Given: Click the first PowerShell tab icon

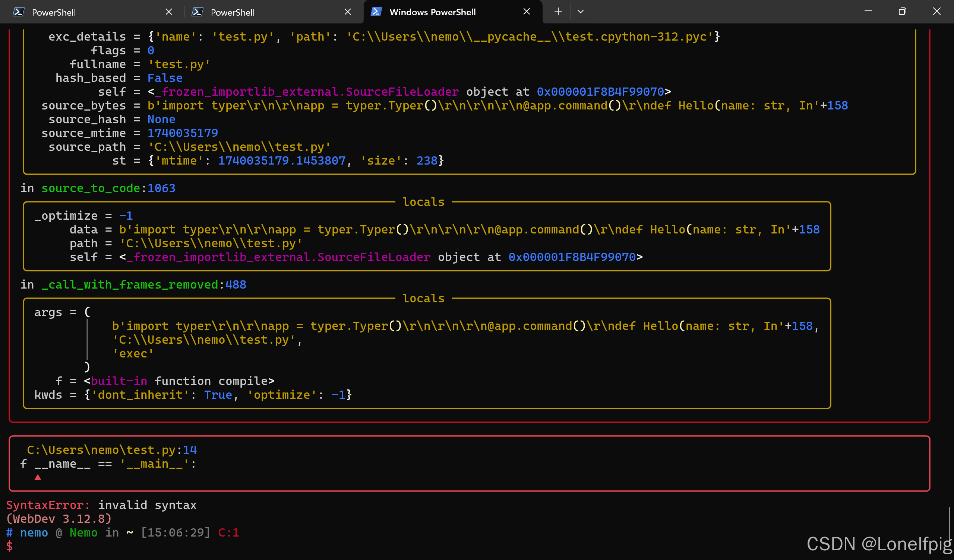Looking at the screenshot, I should (x=18, y=12).
